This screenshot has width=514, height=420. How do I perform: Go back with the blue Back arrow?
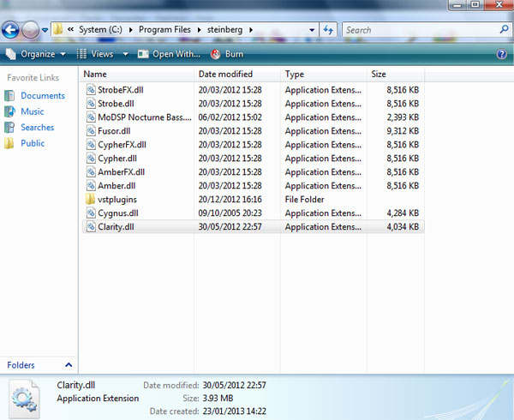(10, 30)
